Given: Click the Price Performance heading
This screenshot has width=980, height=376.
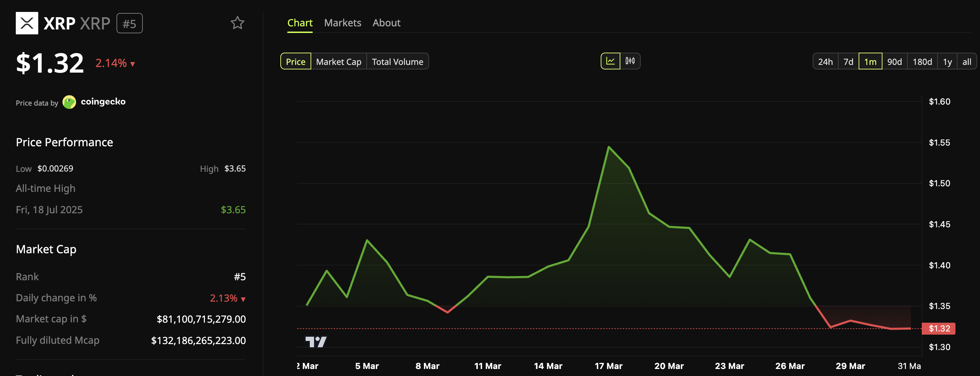Looking at the screenshot, I should tap(64, 142).
